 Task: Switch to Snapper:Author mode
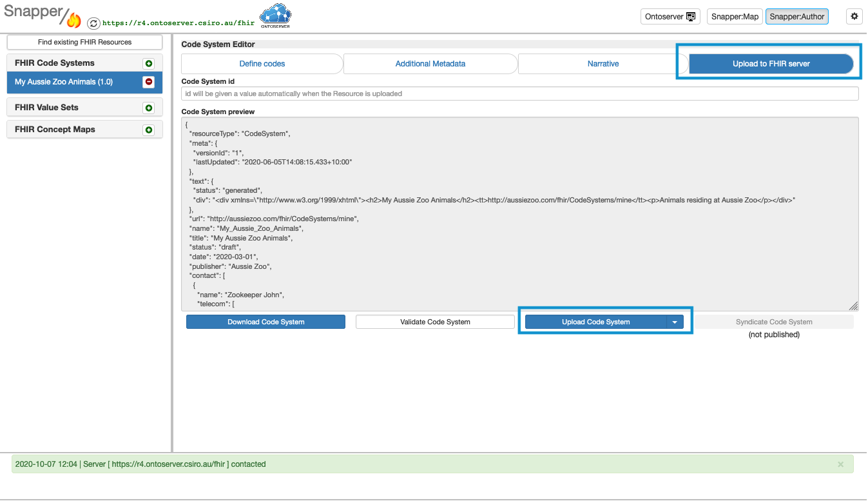click(797, 17)
